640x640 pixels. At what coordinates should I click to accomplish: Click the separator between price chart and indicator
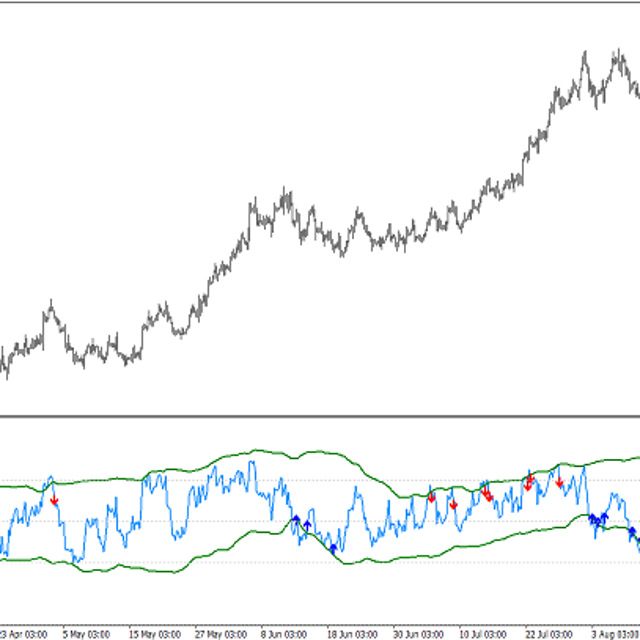[320, 418]
